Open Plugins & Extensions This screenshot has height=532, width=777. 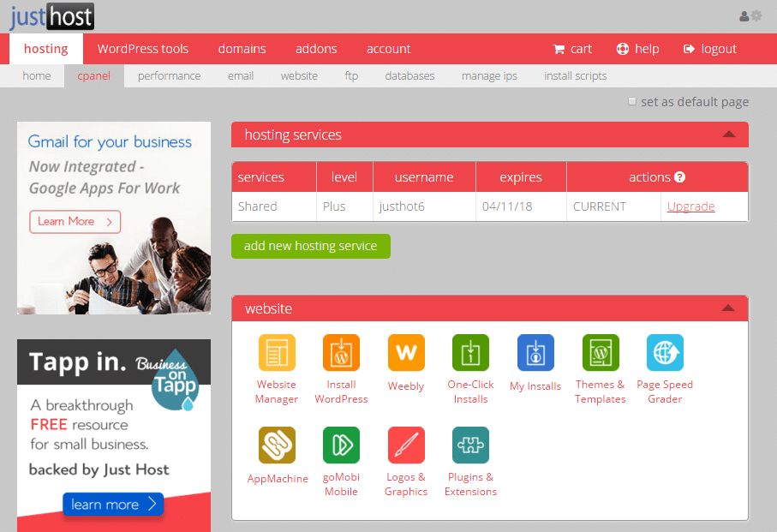tap(470, 445)
